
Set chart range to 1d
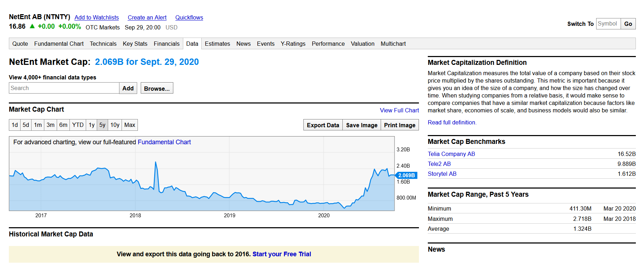(15, 125)
